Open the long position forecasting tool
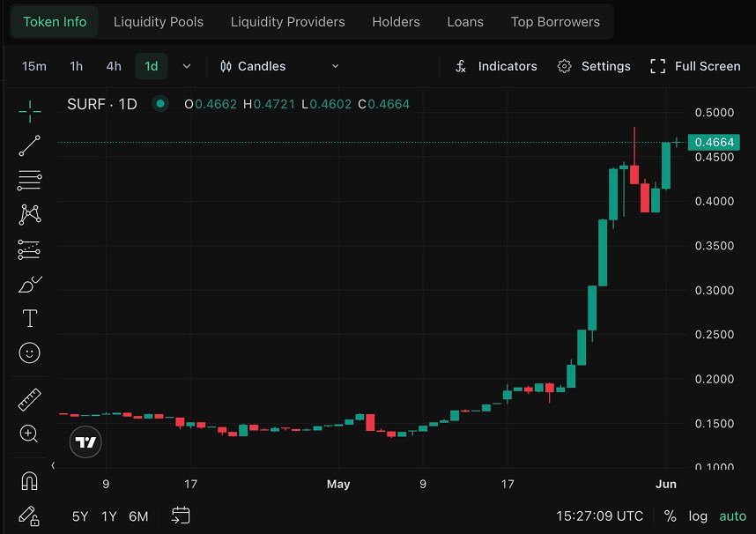The image size is (756, 534). [x=29, y=249]
